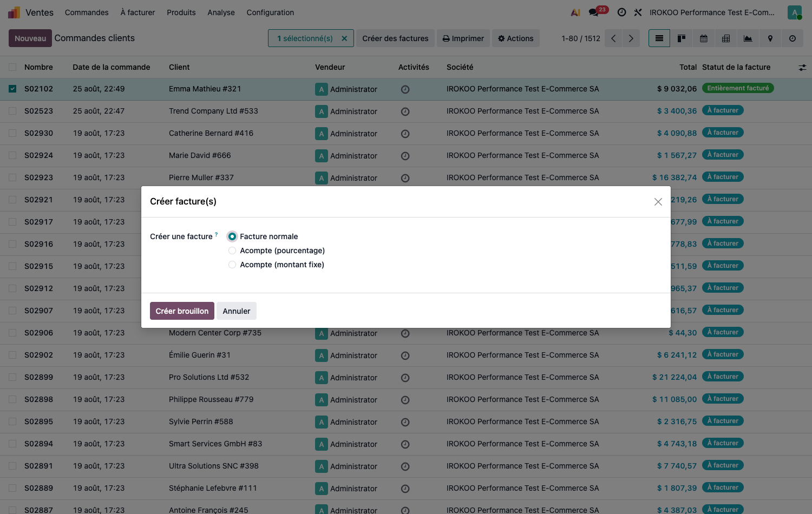Open the Ventes app home icon
This screenshot has width=812, height=514.
pyautogui.click(x=14, y=12)
